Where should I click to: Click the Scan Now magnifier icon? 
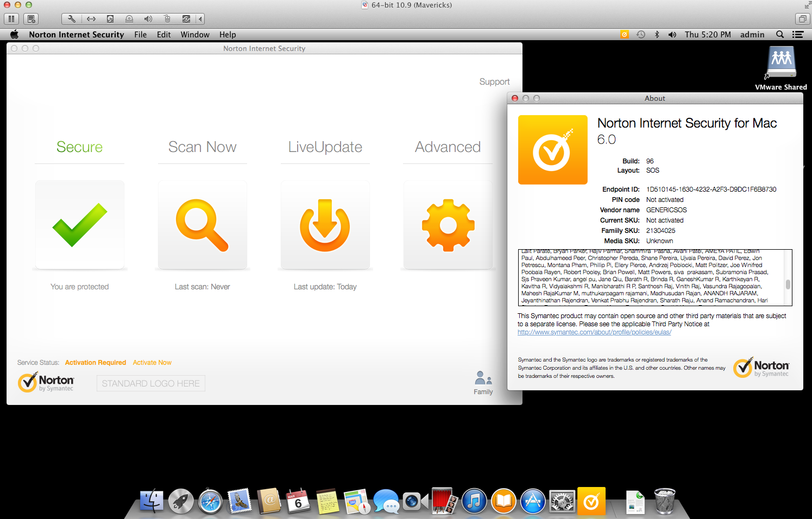coord(202,225)
